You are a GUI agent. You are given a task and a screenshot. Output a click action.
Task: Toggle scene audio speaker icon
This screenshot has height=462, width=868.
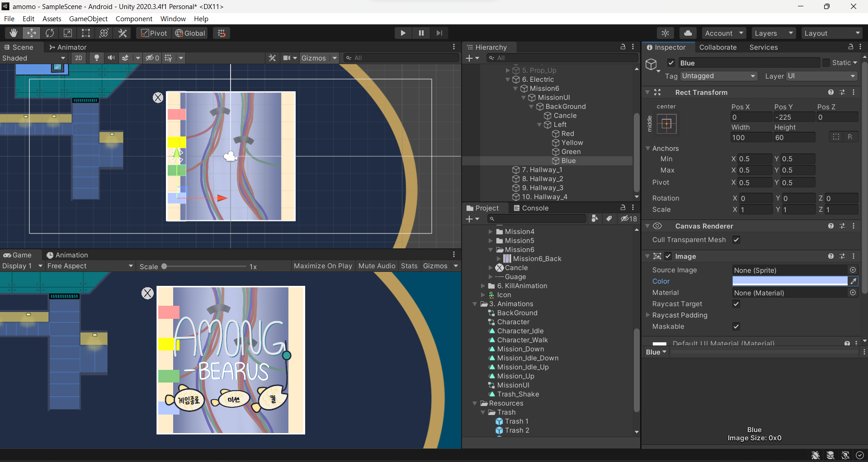tap(111, 58)
